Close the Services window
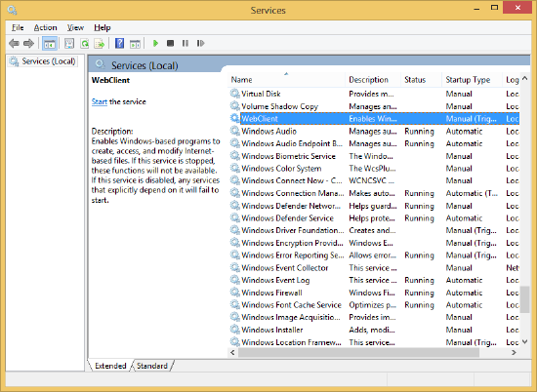Image resolution: width=537 pixels, height=392 pixels. 517,8
